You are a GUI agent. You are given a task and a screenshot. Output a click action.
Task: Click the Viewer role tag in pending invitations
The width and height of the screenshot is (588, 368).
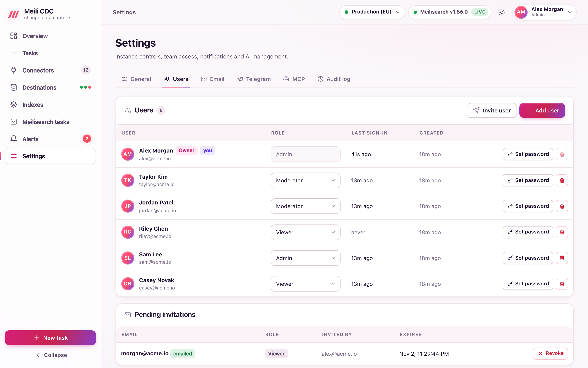coord(276,354)
